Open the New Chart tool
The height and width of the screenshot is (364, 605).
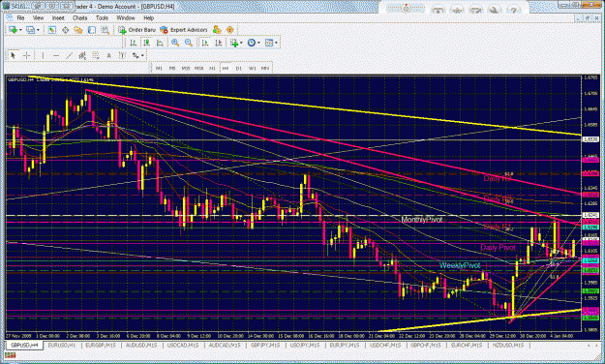point(13,30)
